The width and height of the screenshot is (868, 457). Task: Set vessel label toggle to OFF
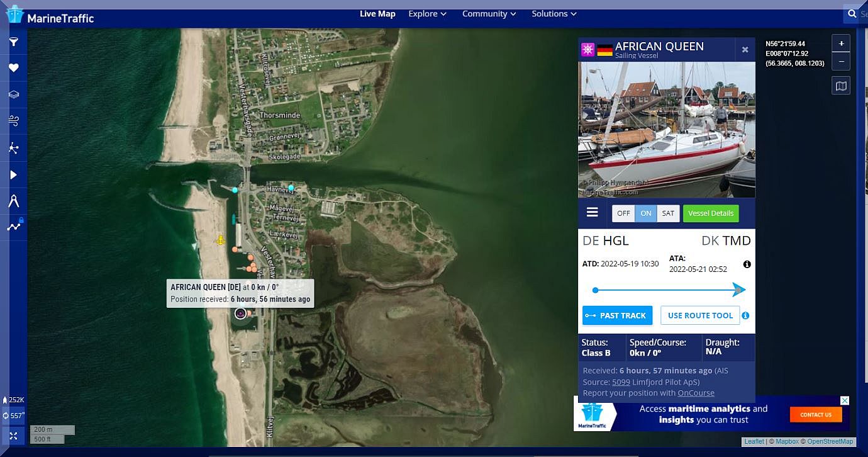[623, 213]
